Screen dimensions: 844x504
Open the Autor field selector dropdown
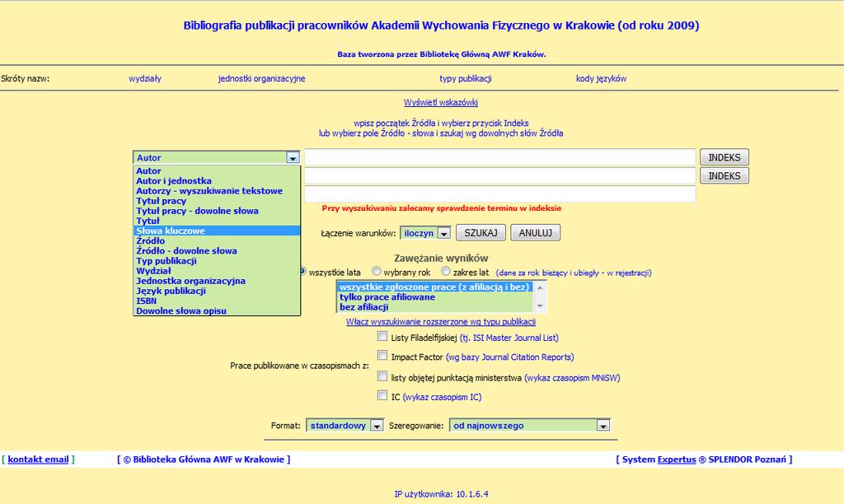click(217, 157)
